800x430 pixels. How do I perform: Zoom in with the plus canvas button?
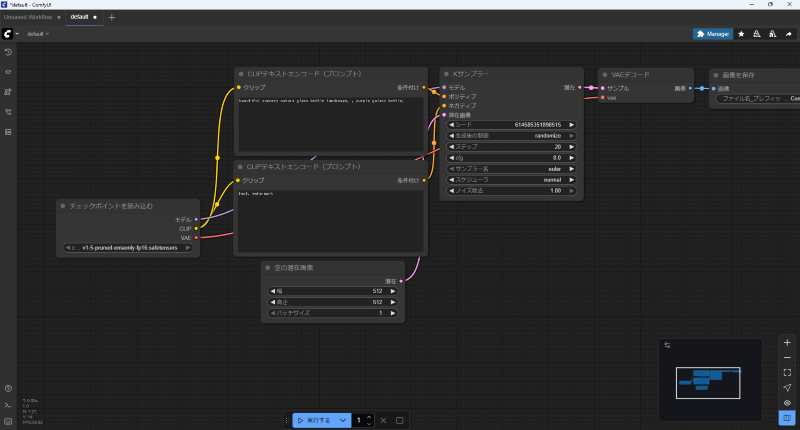pyautogui.click(x=787, y=343)
